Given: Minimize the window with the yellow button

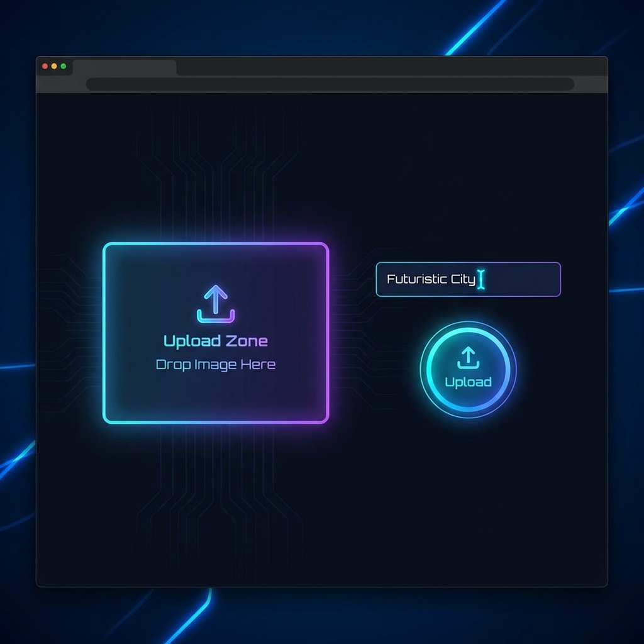Looking at the screenshot, I should coord(54,66).
